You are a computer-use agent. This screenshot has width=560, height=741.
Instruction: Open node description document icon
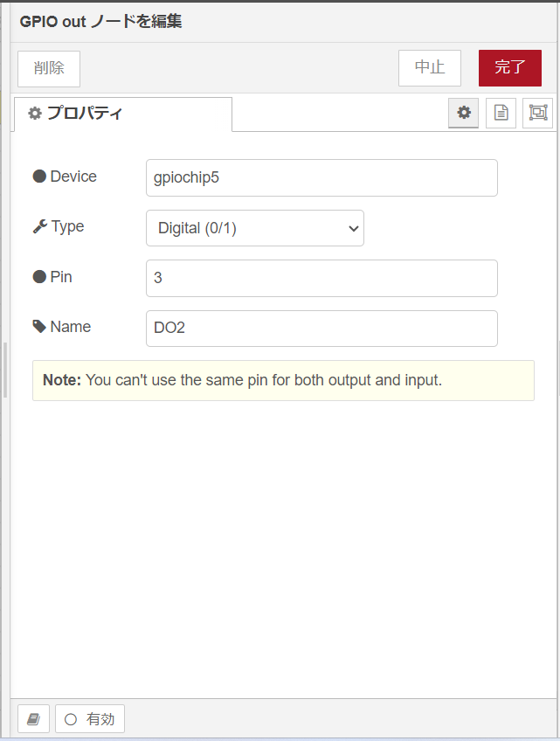point(501,113)
